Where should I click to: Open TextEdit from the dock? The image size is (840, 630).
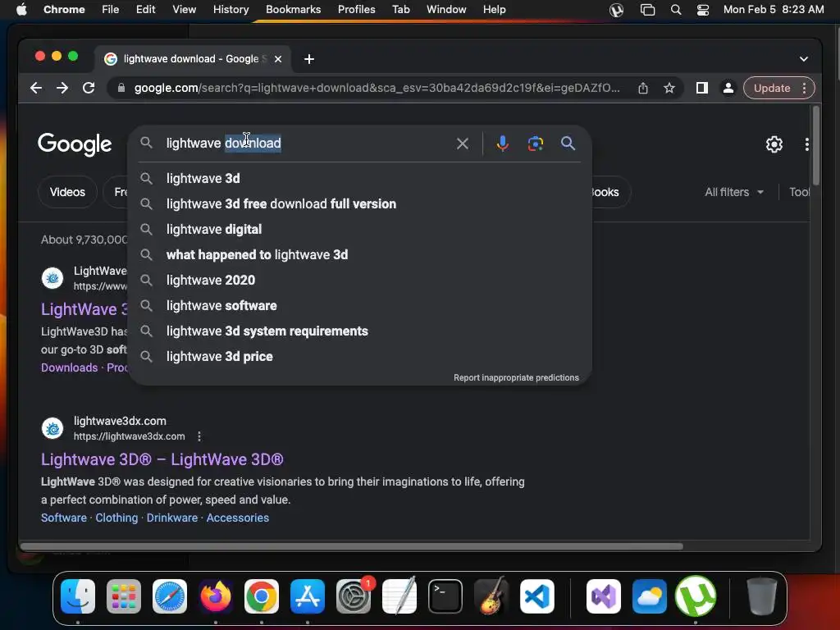[x=399, y=596]
